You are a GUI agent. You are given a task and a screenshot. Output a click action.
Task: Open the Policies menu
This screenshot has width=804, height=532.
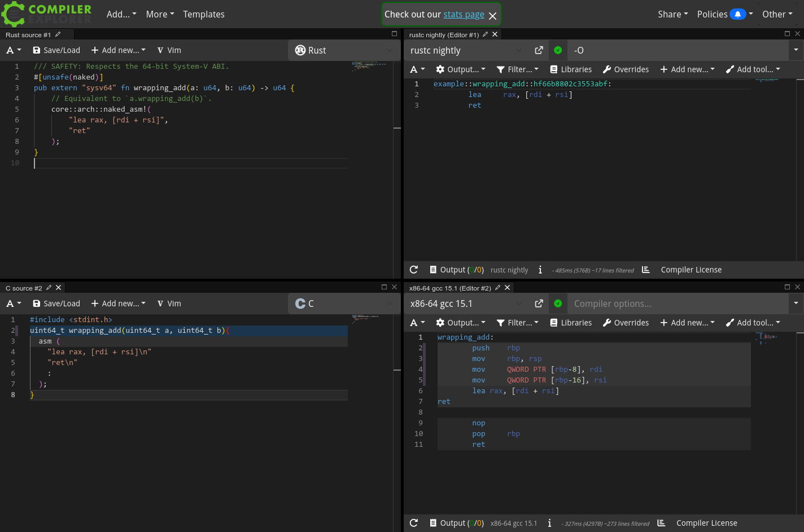click(x=725, y=14)
